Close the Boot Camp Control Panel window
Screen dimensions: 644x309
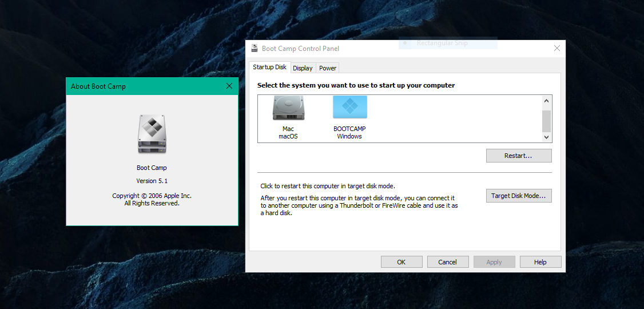tap(557, 49)
